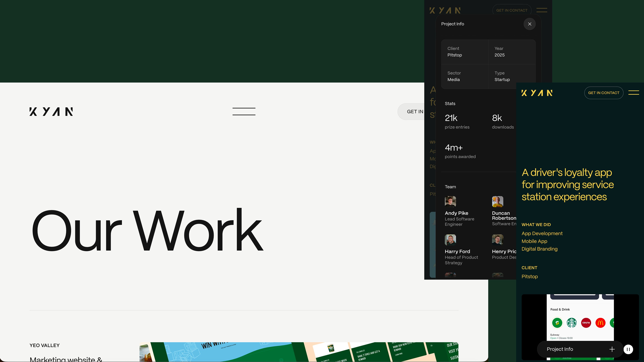Click dimmed KYAN logo above Project Info panel
The image size is (644, 362).
tap(445, 10)
